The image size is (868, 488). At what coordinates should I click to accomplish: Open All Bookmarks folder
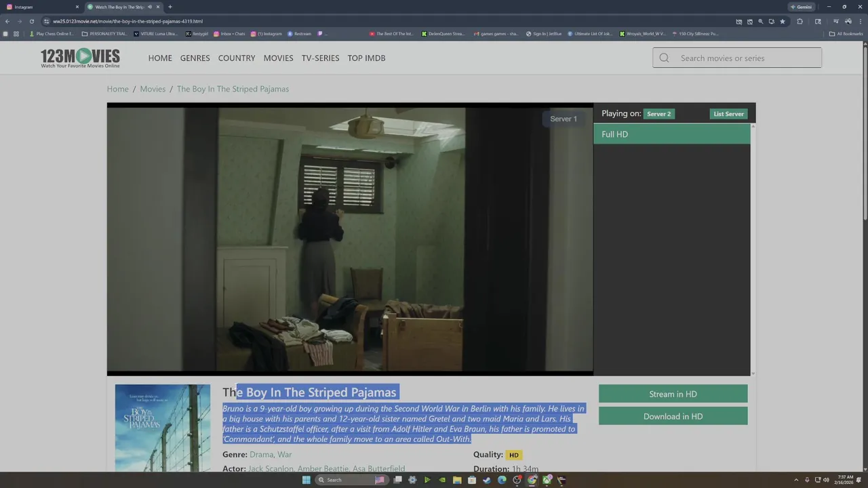coord(846,33)
